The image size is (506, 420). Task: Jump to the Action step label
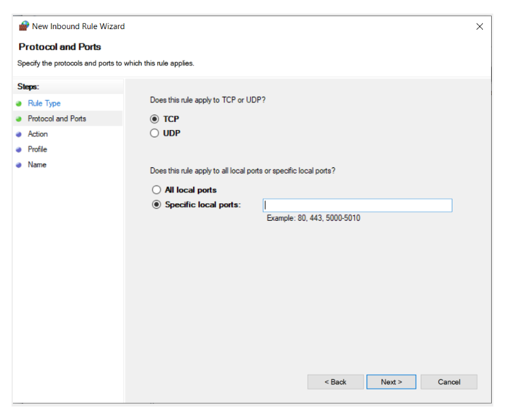pos(38,134)
